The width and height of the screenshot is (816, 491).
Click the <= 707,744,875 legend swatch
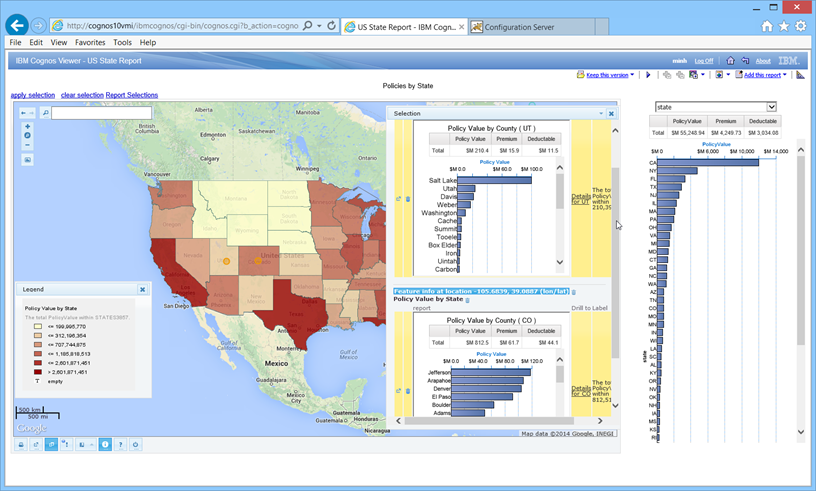38,345
